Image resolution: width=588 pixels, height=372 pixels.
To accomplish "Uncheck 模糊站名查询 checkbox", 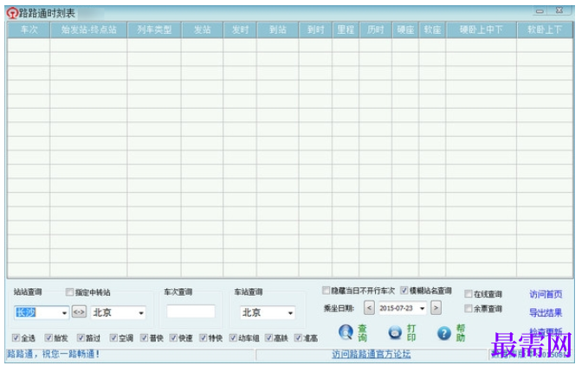I will (404, 291).
